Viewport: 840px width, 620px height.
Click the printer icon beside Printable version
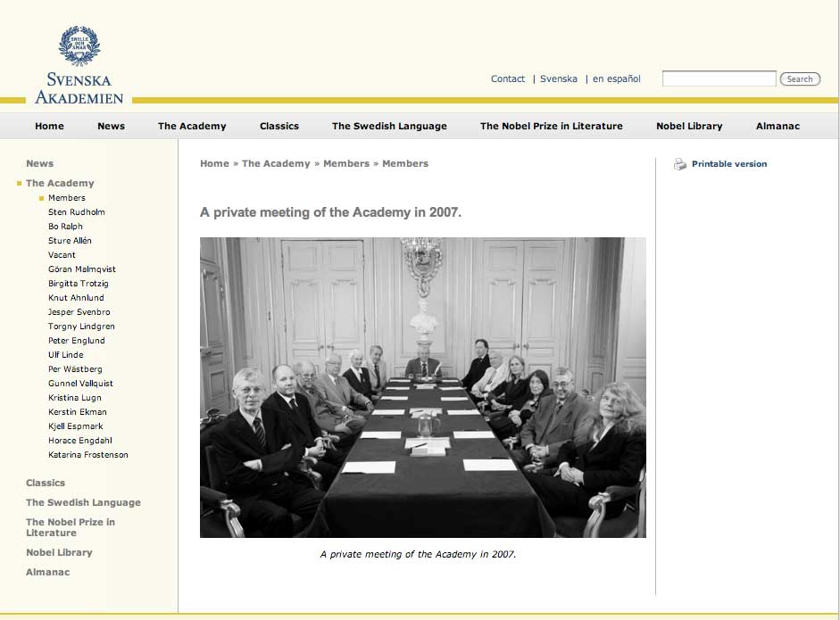click(x=680, y=164)
